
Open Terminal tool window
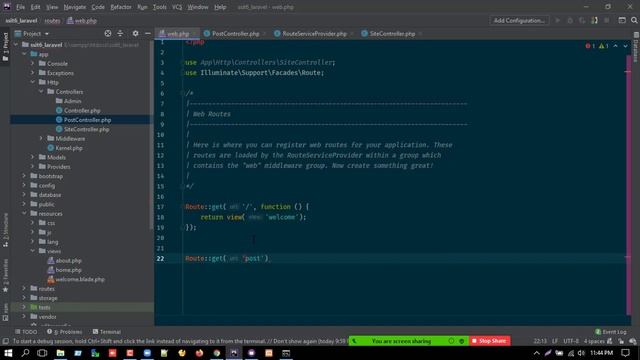tap(107, 332)
